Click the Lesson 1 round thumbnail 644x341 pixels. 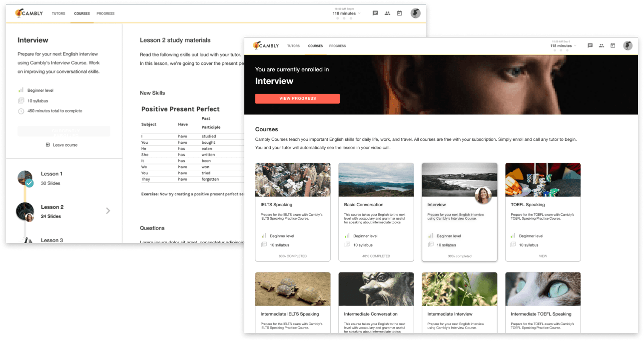tap(25, 178)
